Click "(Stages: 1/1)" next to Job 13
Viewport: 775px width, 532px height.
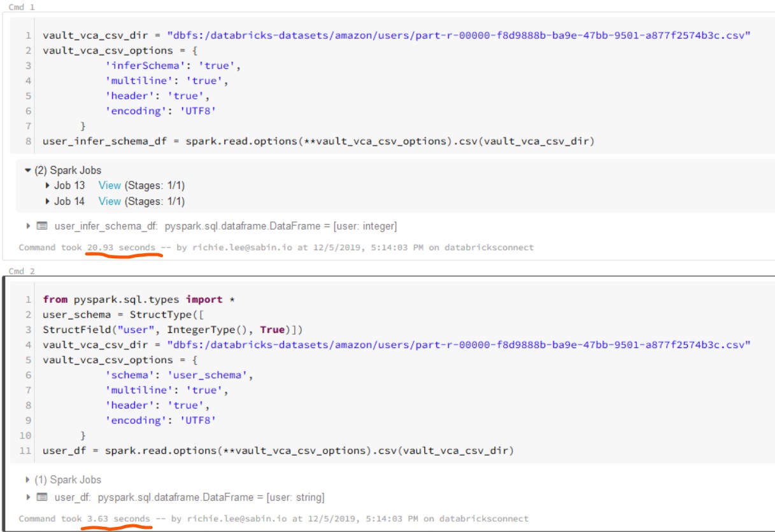[155, 186]
